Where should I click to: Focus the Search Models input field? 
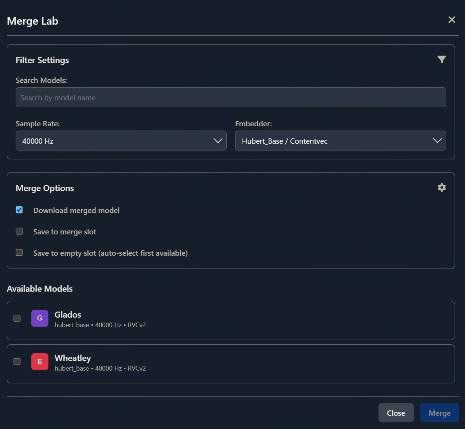[x=231, y=97]
